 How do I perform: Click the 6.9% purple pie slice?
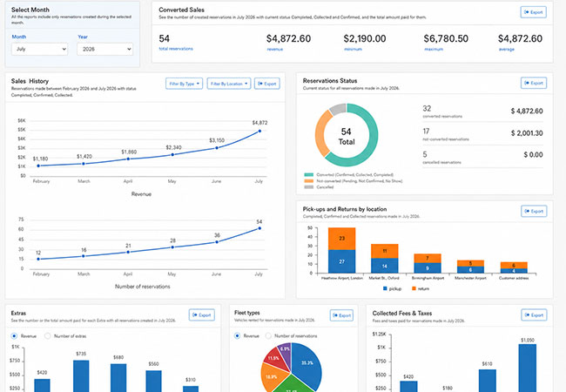[x=285, y=350]
